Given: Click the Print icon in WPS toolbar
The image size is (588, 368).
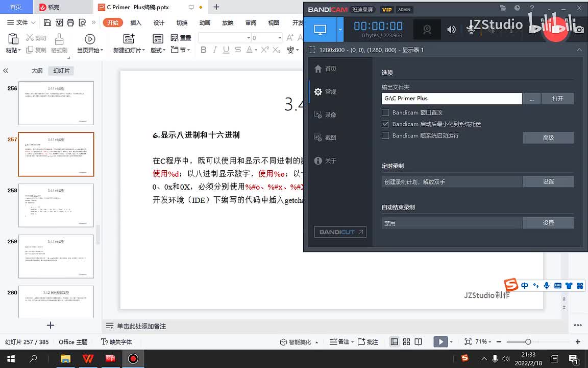Looking at the screenshot, I should tap(70, 22).
